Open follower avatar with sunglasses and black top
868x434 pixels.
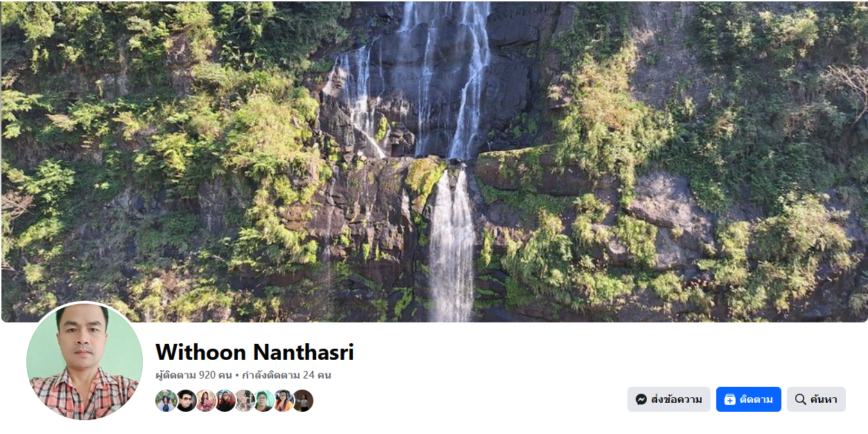(x=186, y=401)
